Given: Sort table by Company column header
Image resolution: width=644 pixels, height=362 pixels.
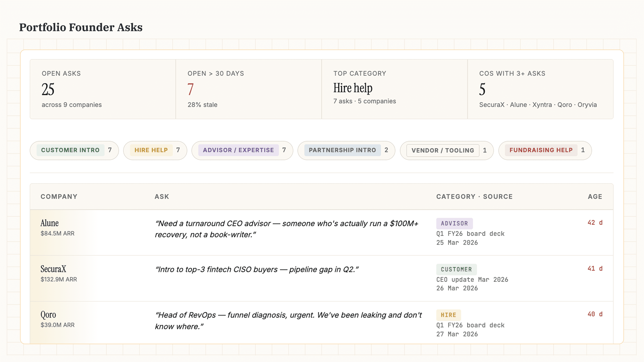Looking at the screenshot, I should click(59, 197).
